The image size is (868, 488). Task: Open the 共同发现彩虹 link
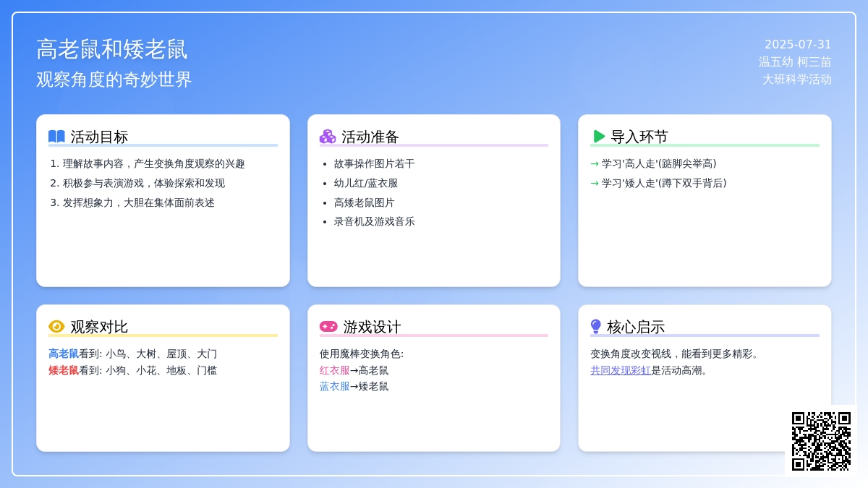621,370
